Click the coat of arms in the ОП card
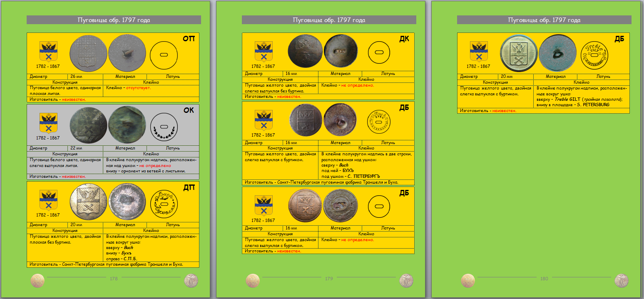Screen dimensions: 644x299 (48, 52)
